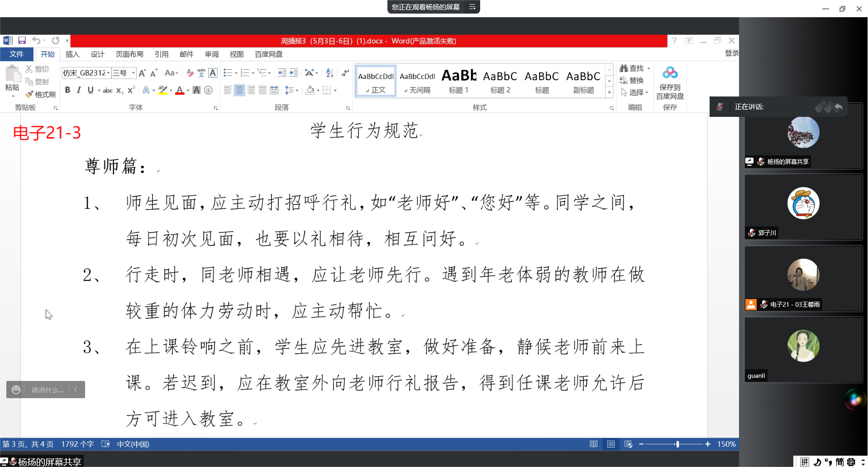
Task: Expand the styles gallery
Action: point(609,92)
